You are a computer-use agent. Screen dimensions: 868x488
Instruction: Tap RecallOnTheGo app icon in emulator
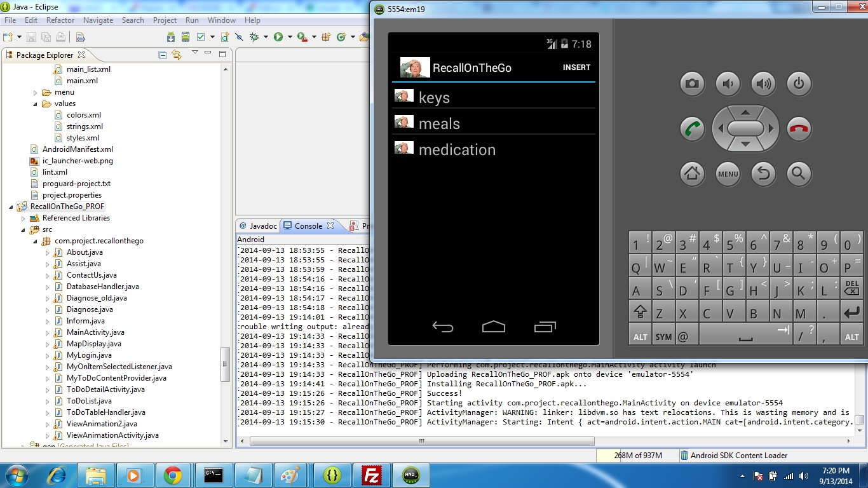click(415, 68)
